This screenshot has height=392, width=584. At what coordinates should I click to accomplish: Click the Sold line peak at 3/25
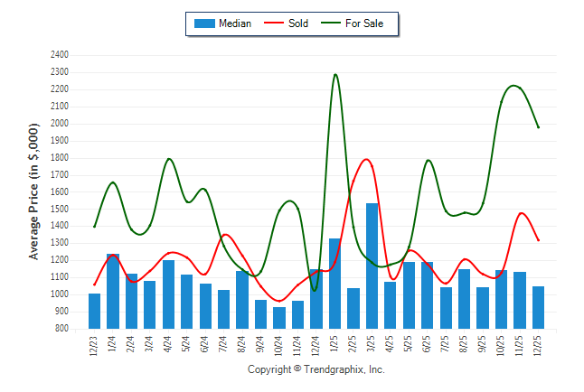[x=367, y=160]
